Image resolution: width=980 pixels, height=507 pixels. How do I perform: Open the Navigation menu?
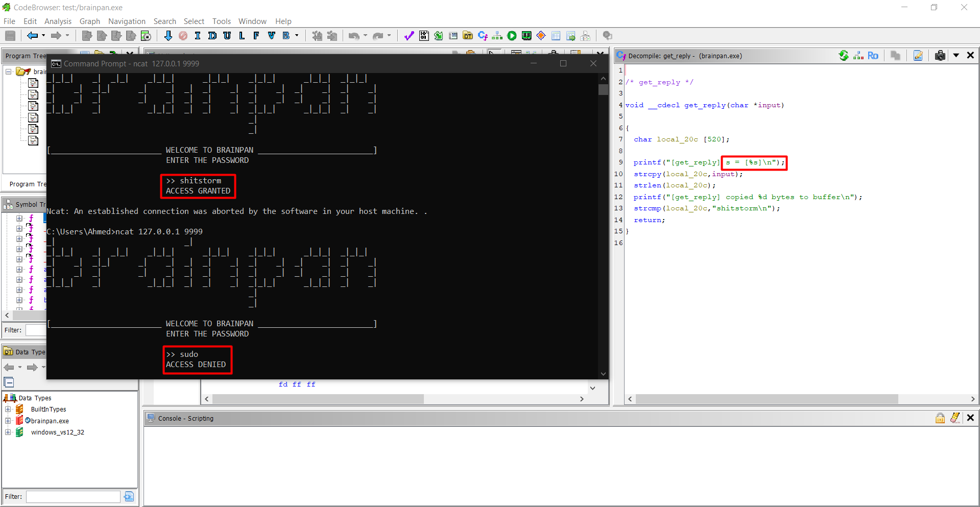[x=127, y=21]
